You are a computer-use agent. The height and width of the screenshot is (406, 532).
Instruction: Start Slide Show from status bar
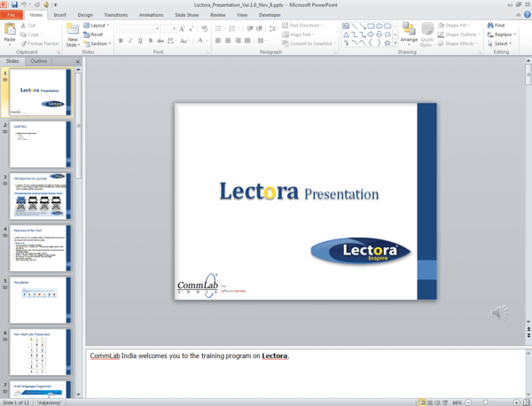click(445, 402)
